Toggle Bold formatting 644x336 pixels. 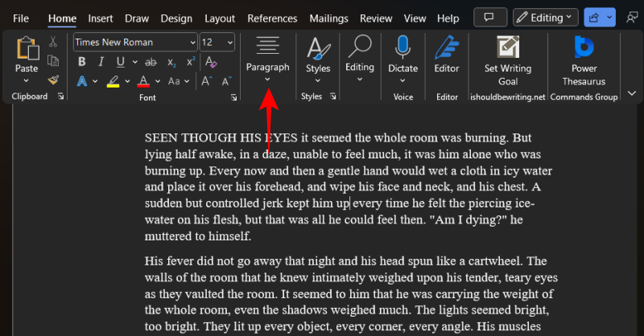tap(82, 61)
